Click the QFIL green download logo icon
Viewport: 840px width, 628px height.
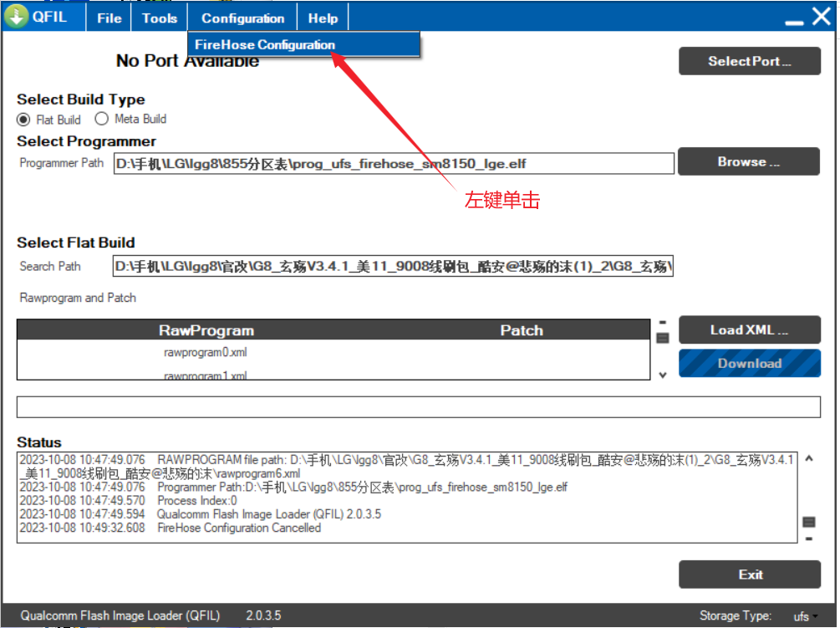(x=17, y=17)
